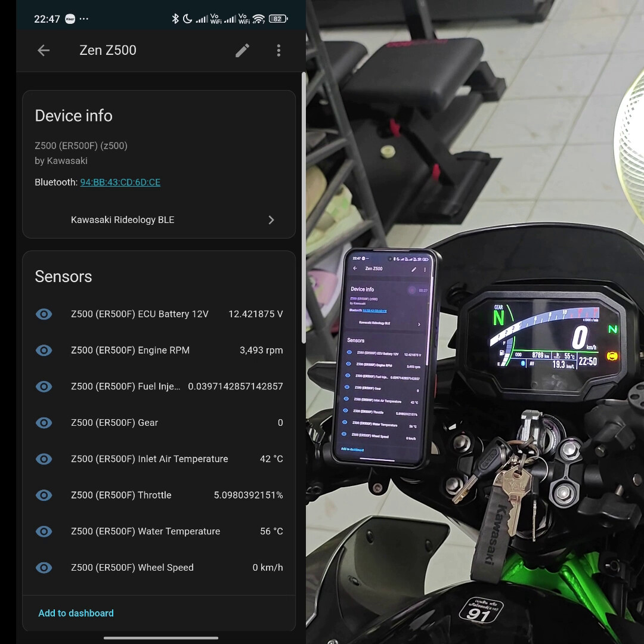The height and width of the screenshot is (644, 644).
Task: Tap the do-not-disturb moon icon
Action: (x=188, y=18)
